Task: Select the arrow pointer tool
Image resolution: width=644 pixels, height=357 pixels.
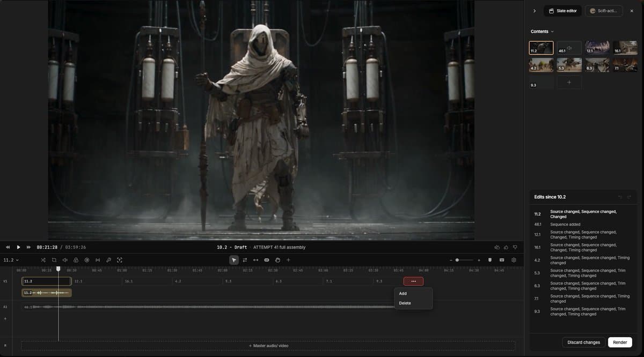Action: [x=234, y=260]
